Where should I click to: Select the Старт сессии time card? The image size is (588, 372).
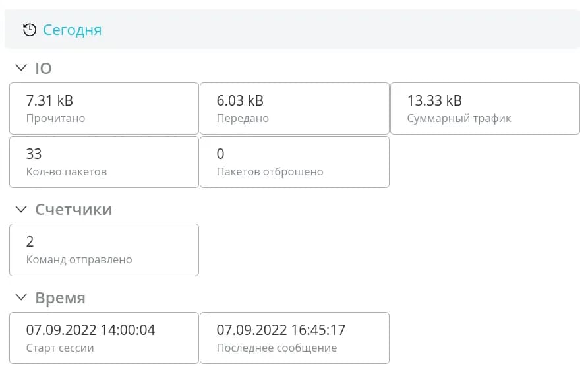(x=103, y=338)
